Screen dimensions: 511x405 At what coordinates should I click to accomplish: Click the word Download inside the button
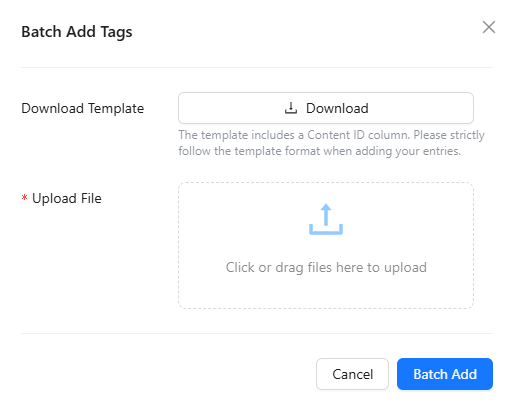337,108
